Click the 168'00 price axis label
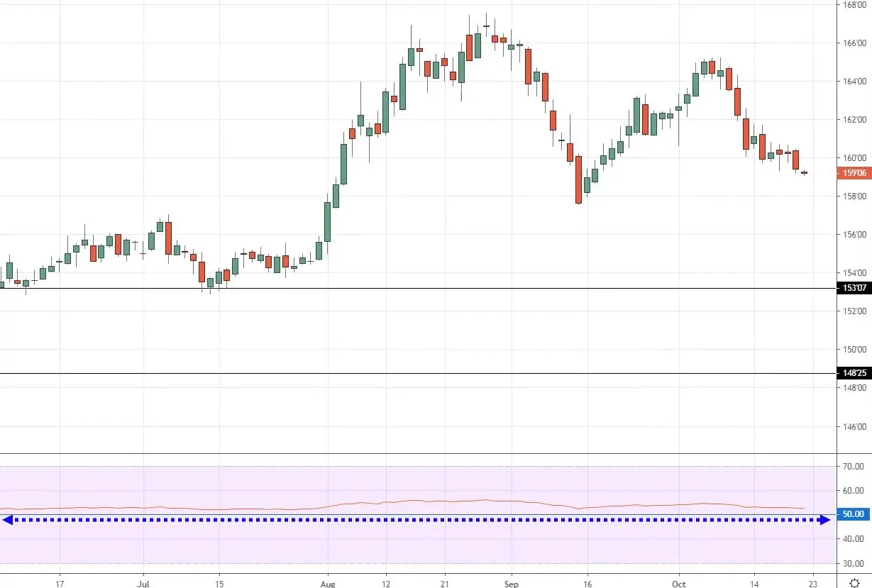 pos(854,5)
